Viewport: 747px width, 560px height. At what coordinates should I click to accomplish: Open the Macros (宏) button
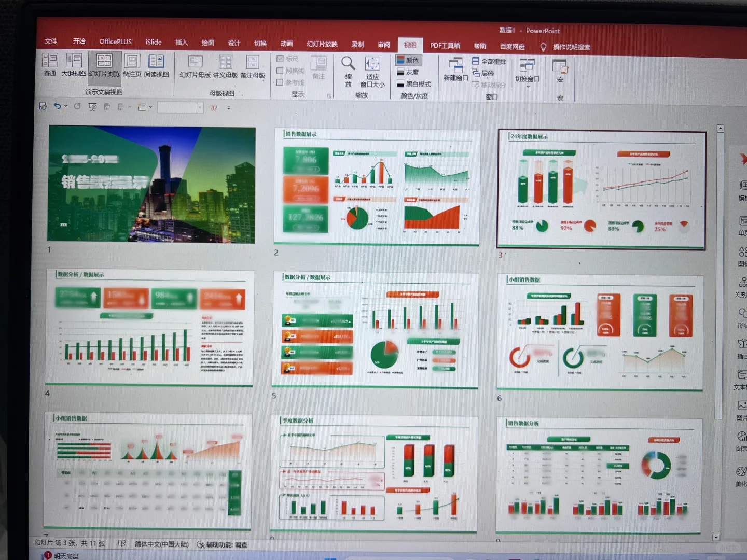tap(560, 71)
